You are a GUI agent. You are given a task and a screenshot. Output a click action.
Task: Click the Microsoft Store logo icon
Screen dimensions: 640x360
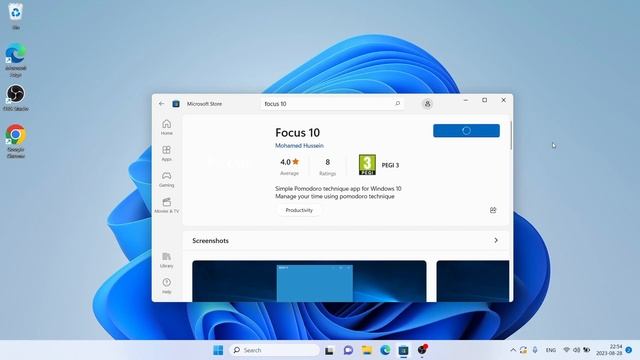[x=176, y=104]
